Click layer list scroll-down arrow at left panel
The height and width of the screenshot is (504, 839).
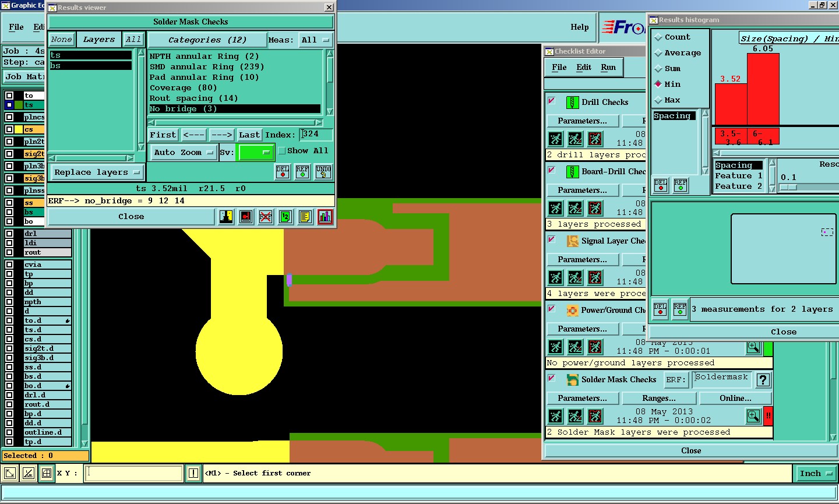click(84, 444)
